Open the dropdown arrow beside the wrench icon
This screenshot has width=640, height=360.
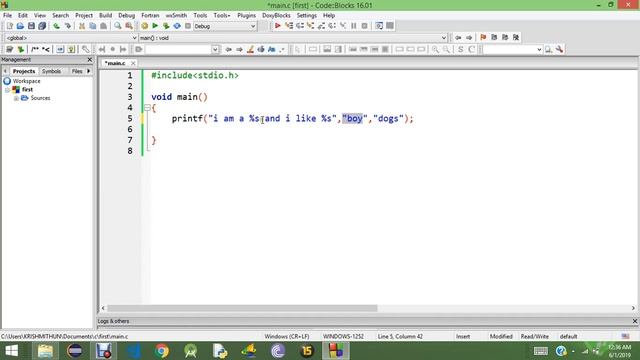pos(539,49)
